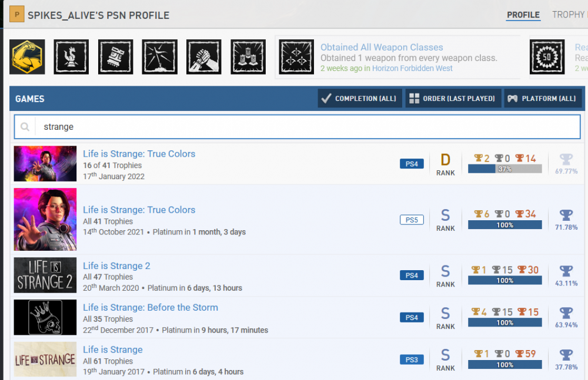Click platinum trophy icon for Life is Strange 2
The height and width of the screenshot is (380, 588).
pos(566,271)
